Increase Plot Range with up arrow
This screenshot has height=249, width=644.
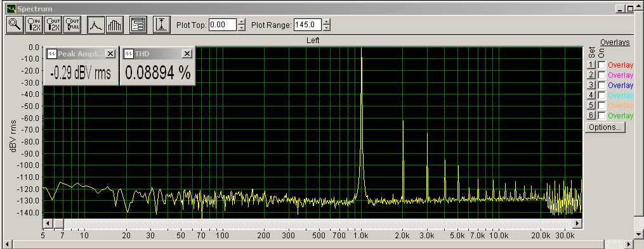[x=326, y=22]
